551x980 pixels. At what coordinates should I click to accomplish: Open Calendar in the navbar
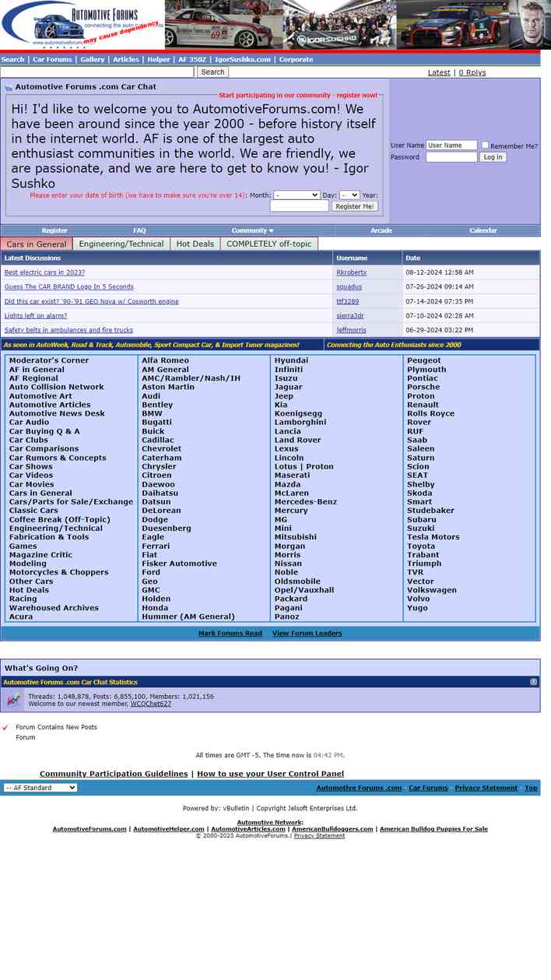pos(483,230)
